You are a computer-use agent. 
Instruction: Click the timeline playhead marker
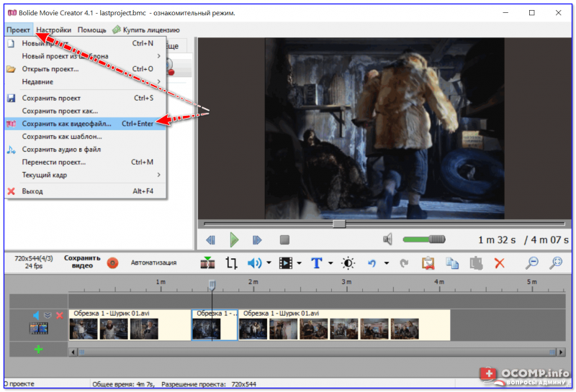coord(212,284)
